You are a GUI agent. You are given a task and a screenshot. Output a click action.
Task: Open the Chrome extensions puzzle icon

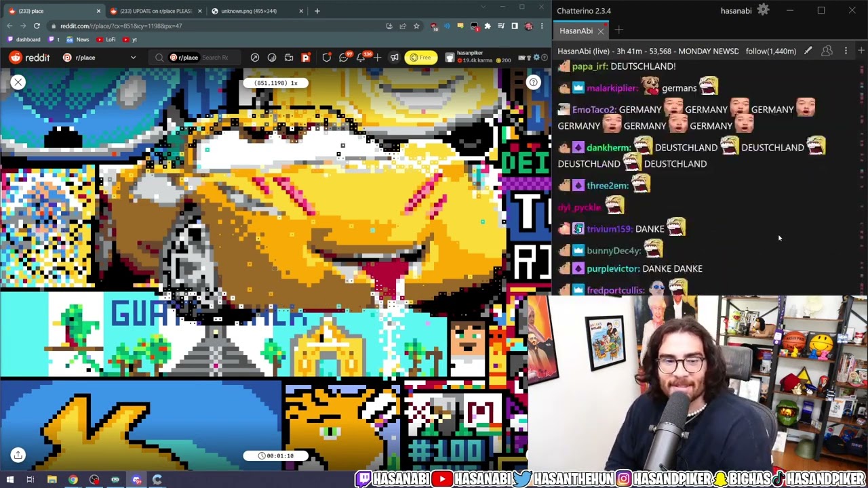pyautogui.click(x=487, y=26)
